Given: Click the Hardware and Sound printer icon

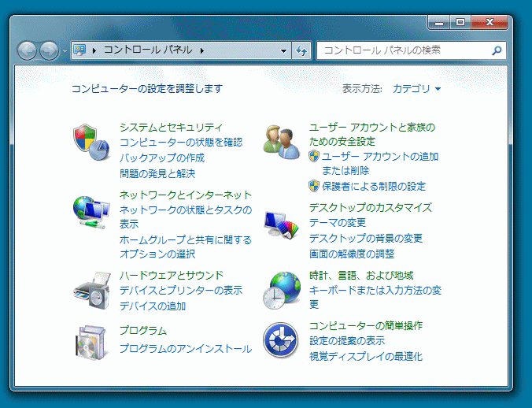Looking at the screenshot, I should coord(92,290).
